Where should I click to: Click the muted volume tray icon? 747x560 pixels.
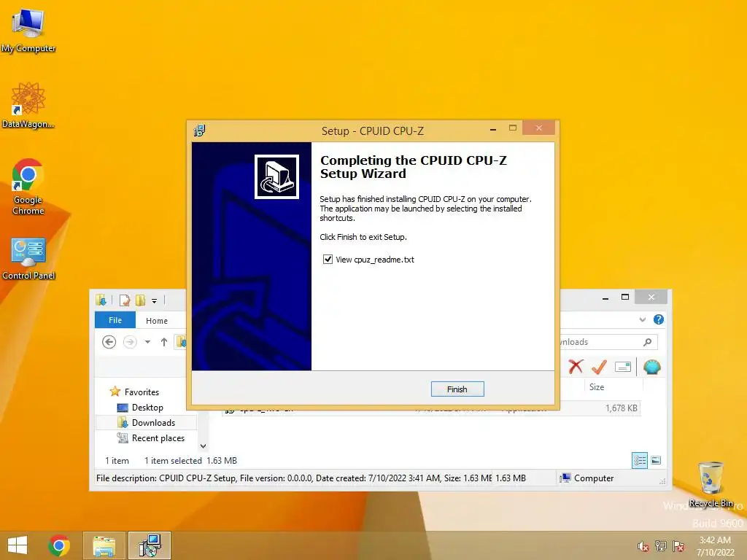click(x=643, y=546)
